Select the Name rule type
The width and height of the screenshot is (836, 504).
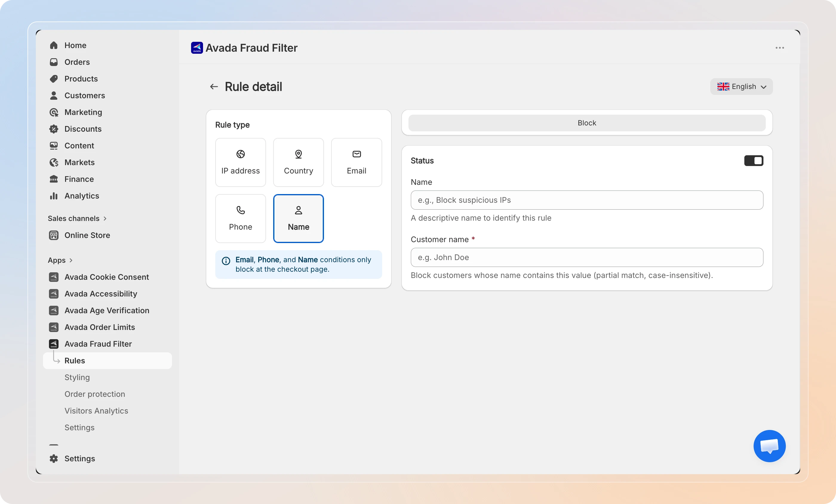299,218
